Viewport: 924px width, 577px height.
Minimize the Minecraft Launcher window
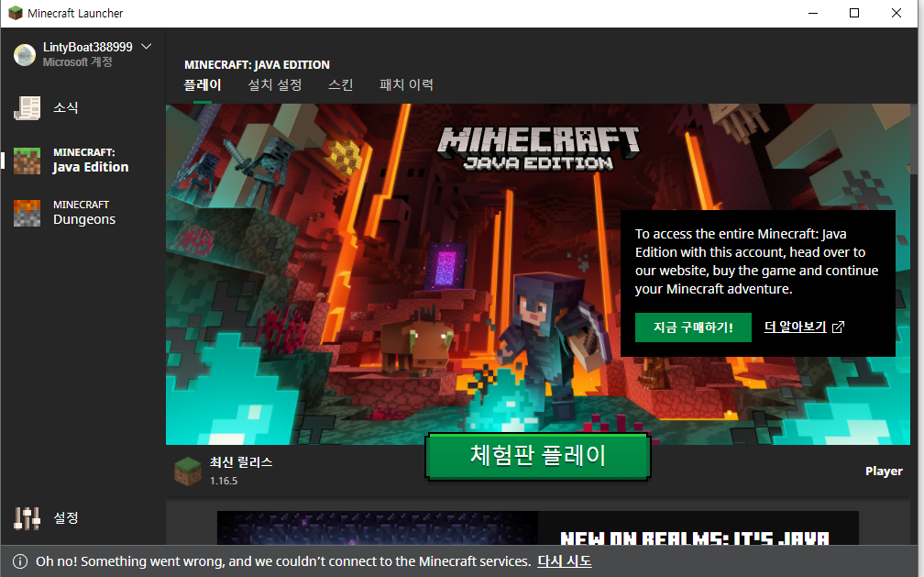click(x=813, y=13)
